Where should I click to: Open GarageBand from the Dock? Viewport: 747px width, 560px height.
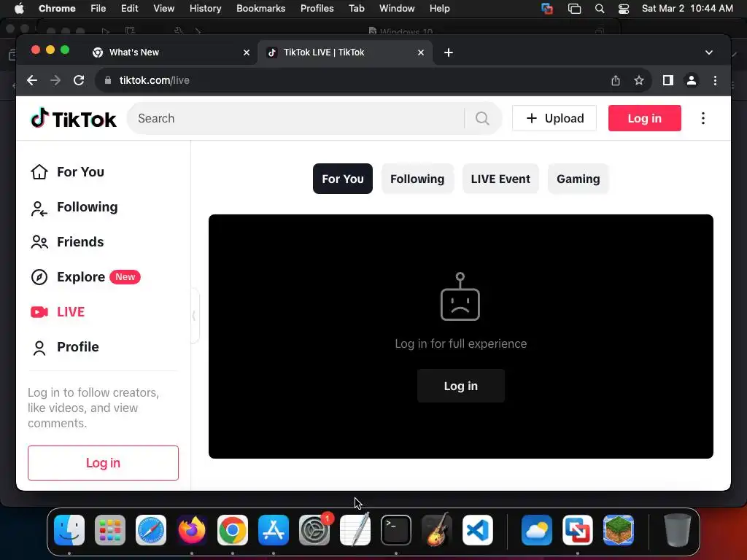tap(437, 530)
